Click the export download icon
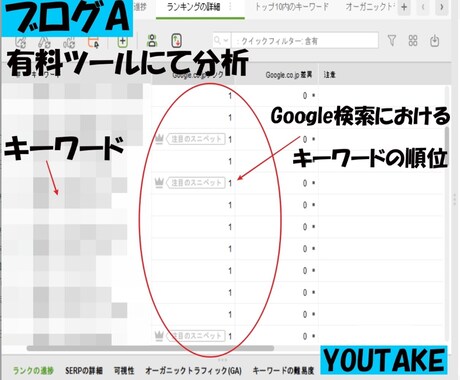 tap(434, 41)
